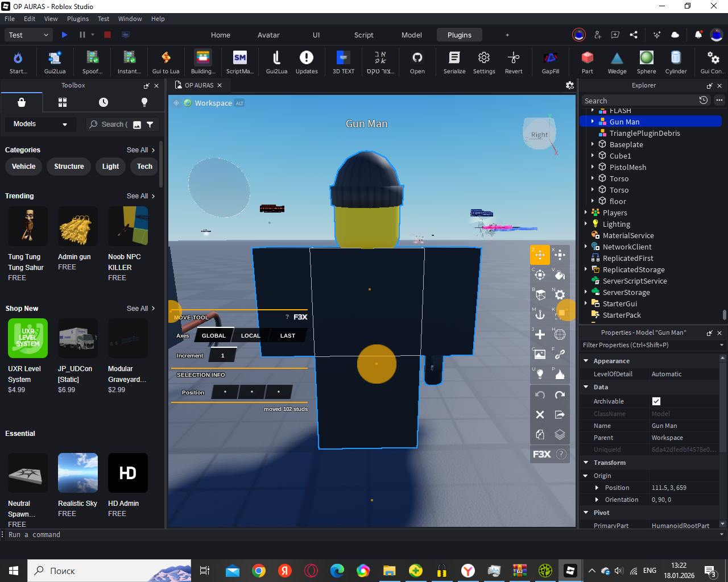Screen dimensions: 728x582
Task: Click the F3X redo arrow
Action: tap(560, 394)
